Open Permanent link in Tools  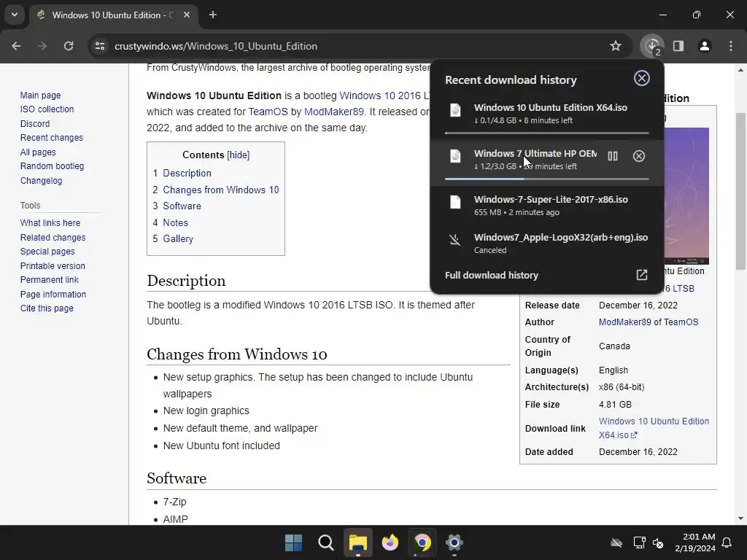49,279
